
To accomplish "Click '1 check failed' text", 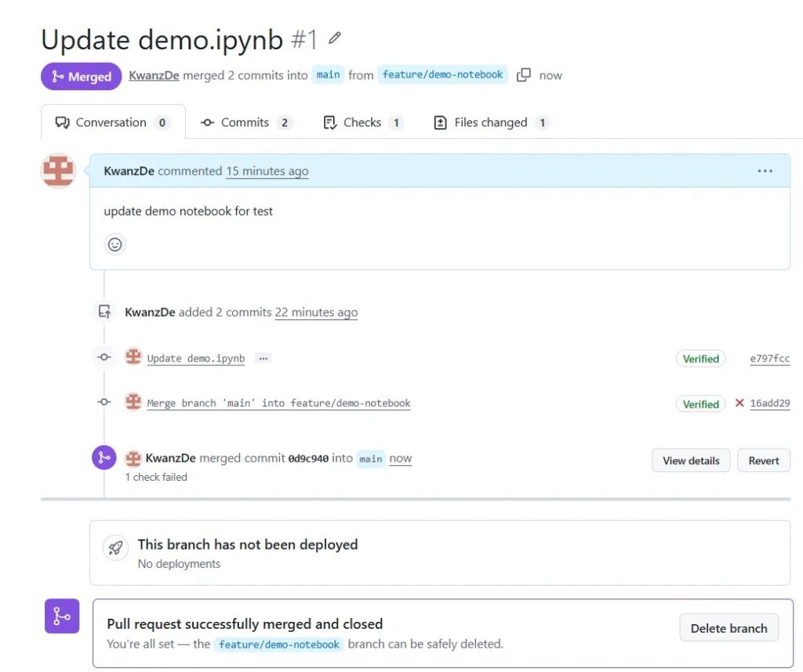I will point(156,477).
